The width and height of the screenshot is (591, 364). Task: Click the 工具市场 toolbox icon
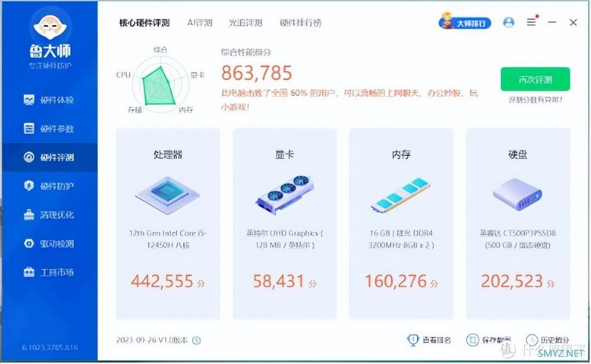coord(29,272)
